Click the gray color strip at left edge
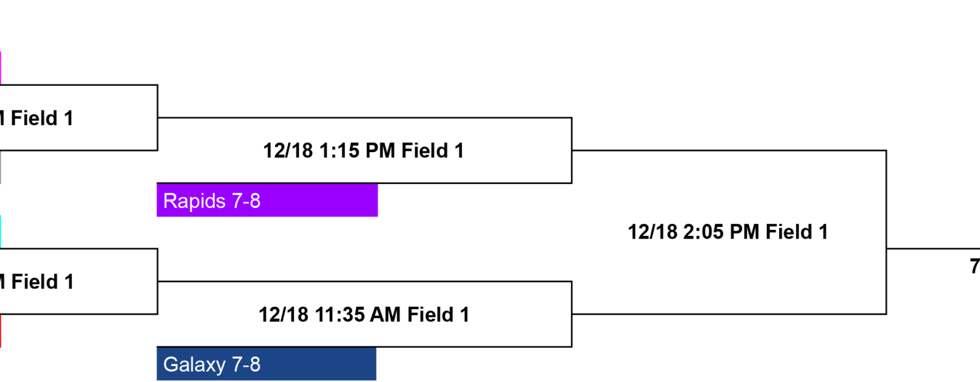The width and height of the screenshot is (980, 382). 1,167
